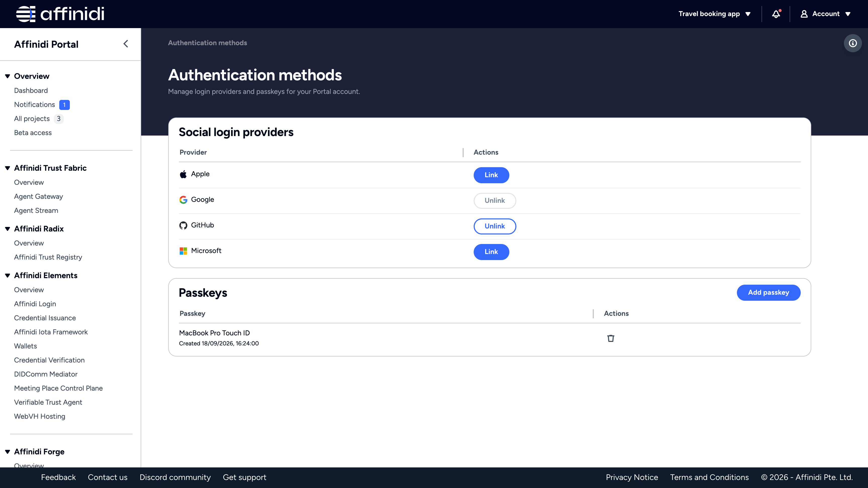The height and width of the screenshot is (488, 868).
Task: Open DIDComm Mediator page
Action: 46,374
